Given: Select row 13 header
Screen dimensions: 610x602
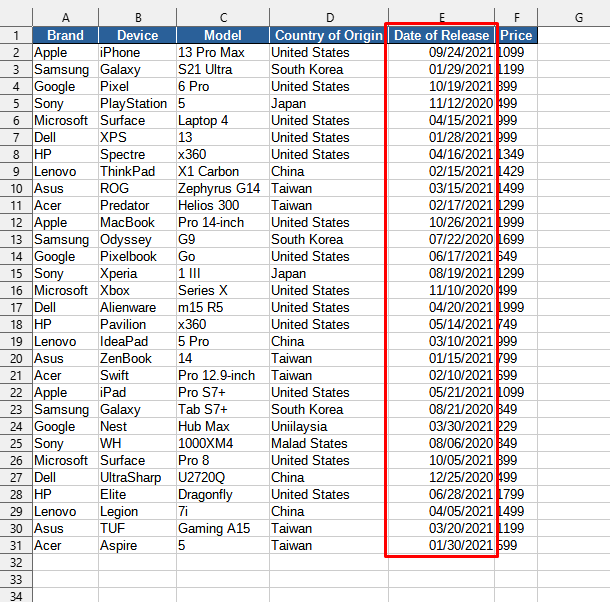Looking at the screenshot, I should coord(16,239).
